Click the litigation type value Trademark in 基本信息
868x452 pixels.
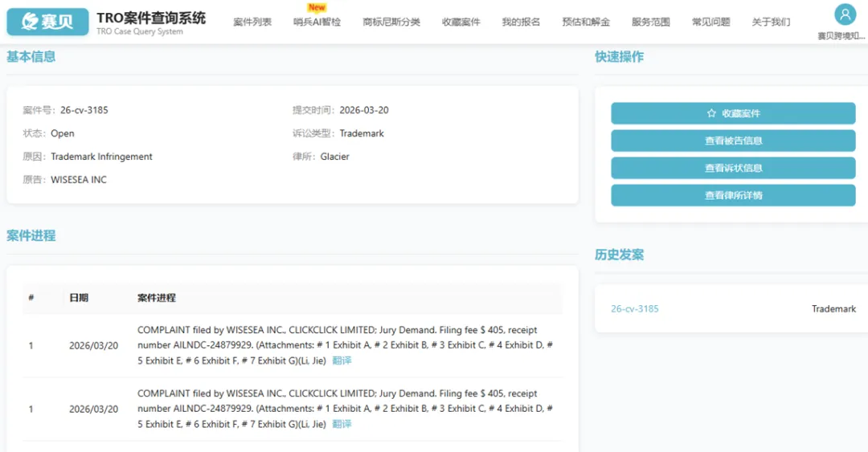362,133
